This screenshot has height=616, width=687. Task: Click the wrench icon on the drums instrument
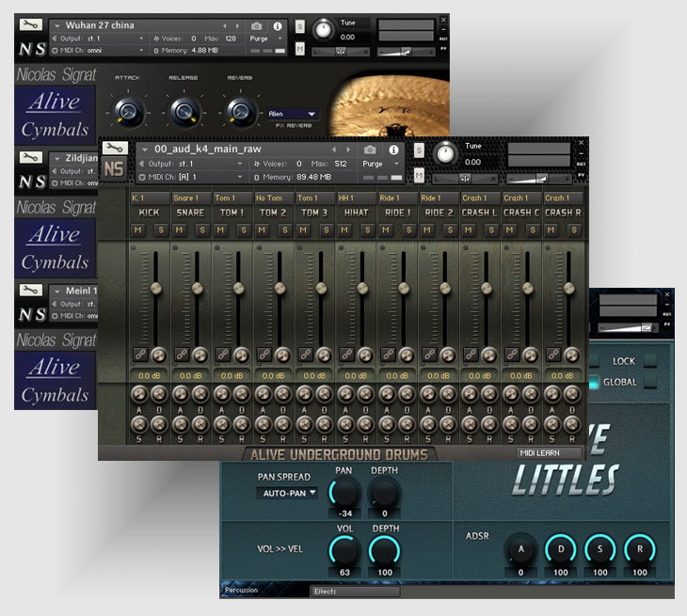tap(115, 148)
